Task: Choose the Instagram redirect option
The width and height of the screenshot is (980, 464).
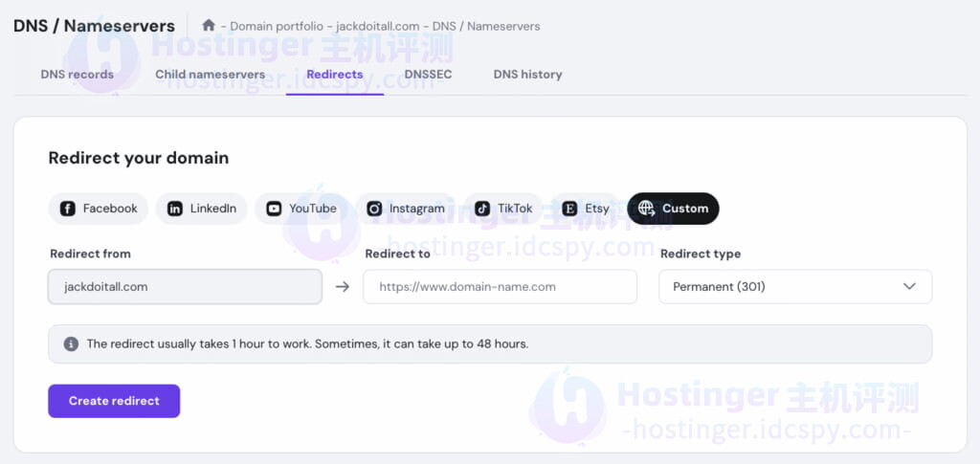Action: 406,209
